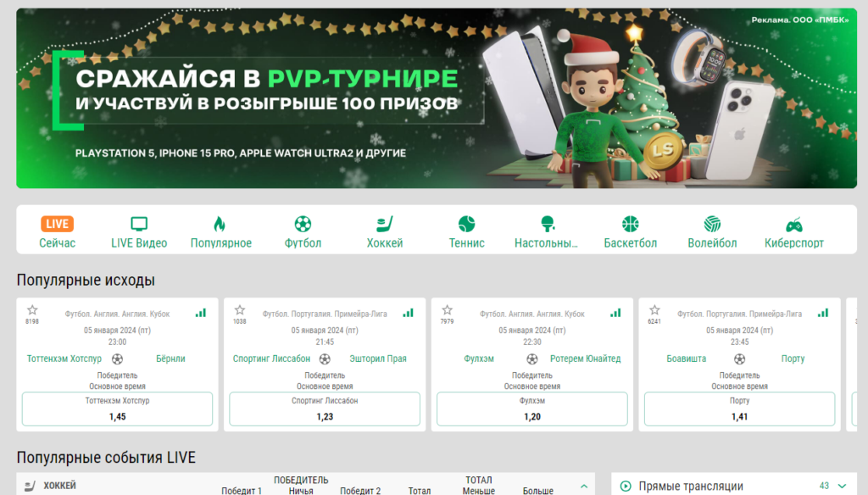Open LIVE Видео tab
This screenshot has height=495, width=868.
click(x=139, y=231)
